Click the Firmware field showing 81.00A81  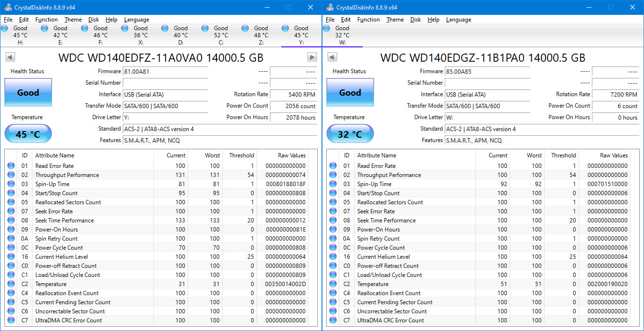click(165, 71)
